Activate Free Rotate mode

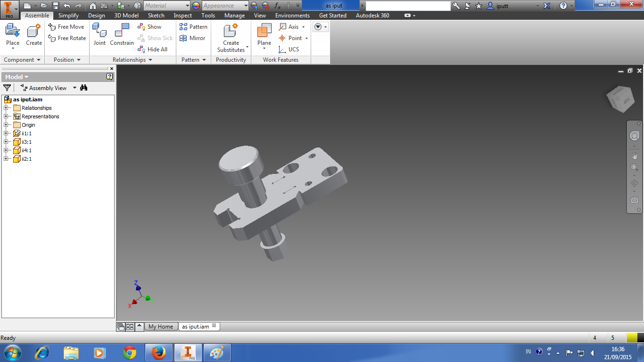[66, 38]
